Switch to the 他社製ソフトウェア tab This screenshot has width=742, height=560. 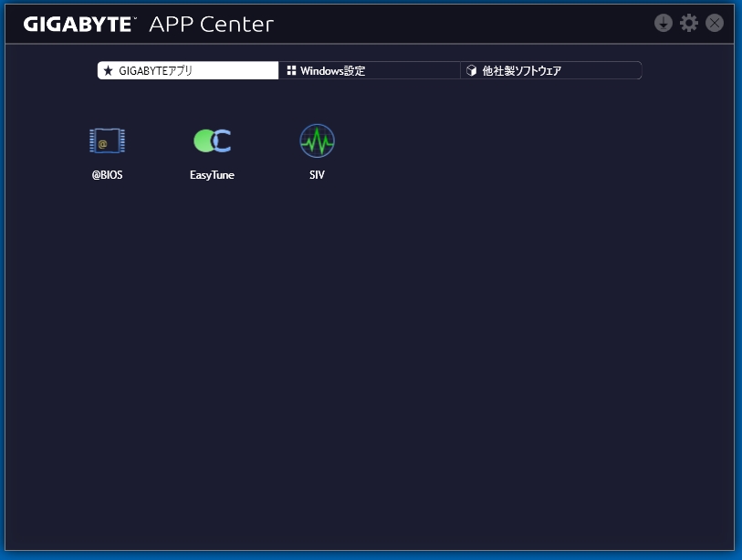point(551,70)
